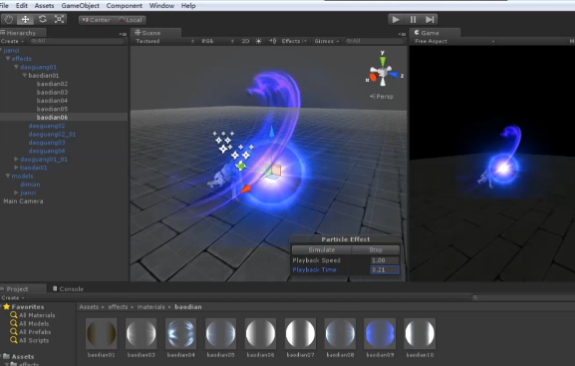The width and height of the screenshot is (575, 366).
Task: Select the Rotate tool in toolbar
Action: coord(42,19)
